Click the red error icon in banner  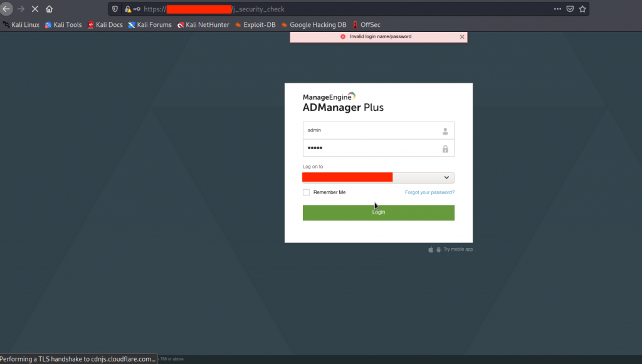coord(343,36)
